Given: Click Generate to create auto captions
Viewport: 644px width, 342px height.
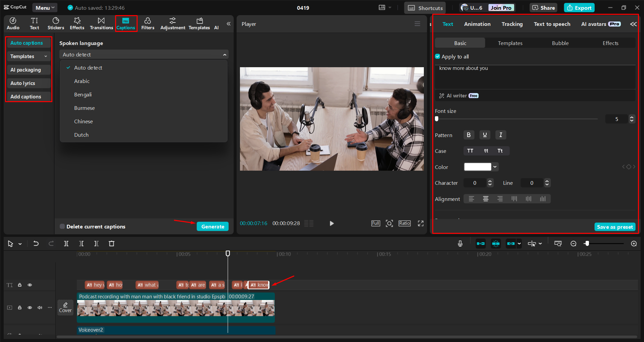Looking at the screenshot, I should tap(212, 226).
